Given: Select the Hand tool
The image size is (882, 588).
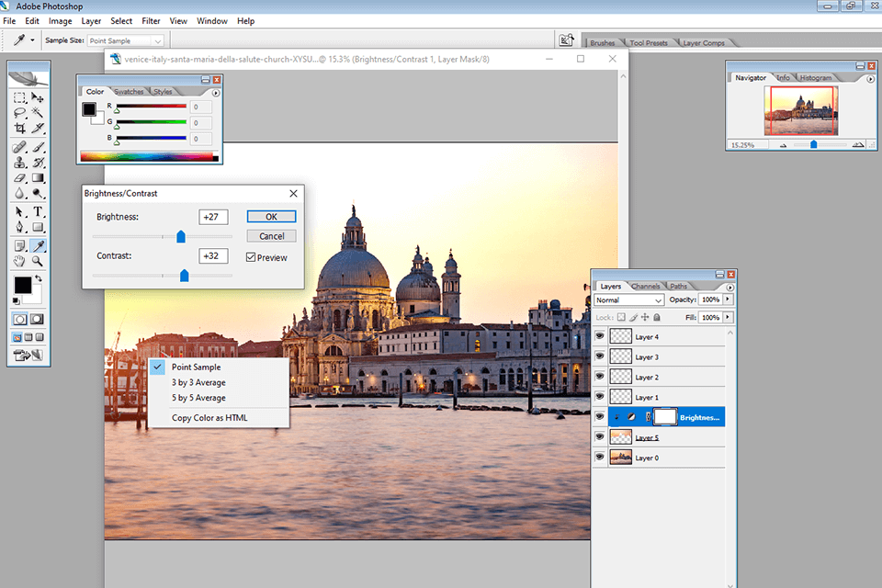Looking at the screenshot, I should (20, 261).
